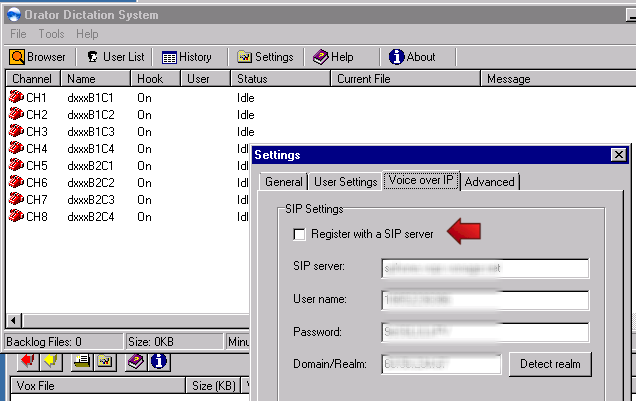Select the Voice over IP tab
This screenshot has height=401, width=636.
coord(421,180)
